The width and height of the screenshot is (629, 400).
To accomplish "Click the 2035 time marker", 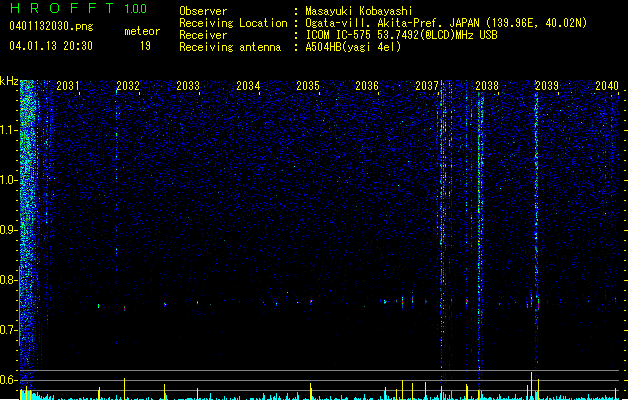I will click(308, 85).
